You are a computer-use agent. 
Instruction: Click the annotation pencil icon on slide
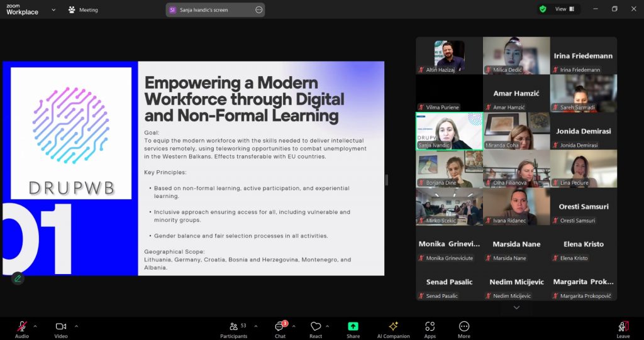[18, 278]
